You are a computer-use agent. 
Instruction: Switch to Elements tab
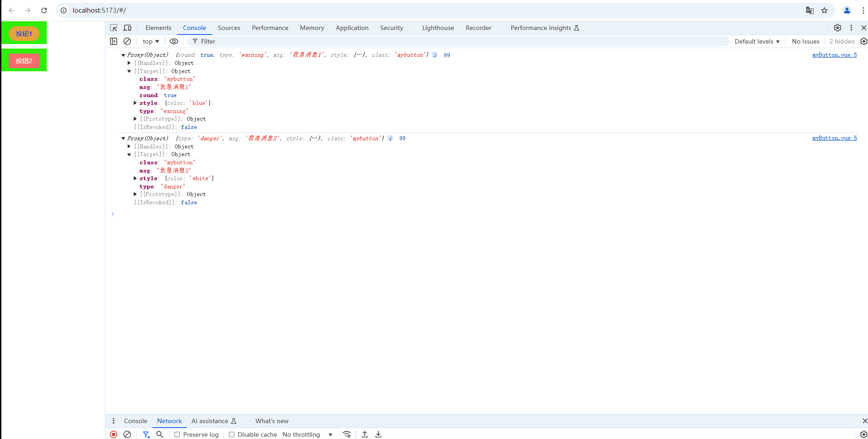tap(159, 28)
